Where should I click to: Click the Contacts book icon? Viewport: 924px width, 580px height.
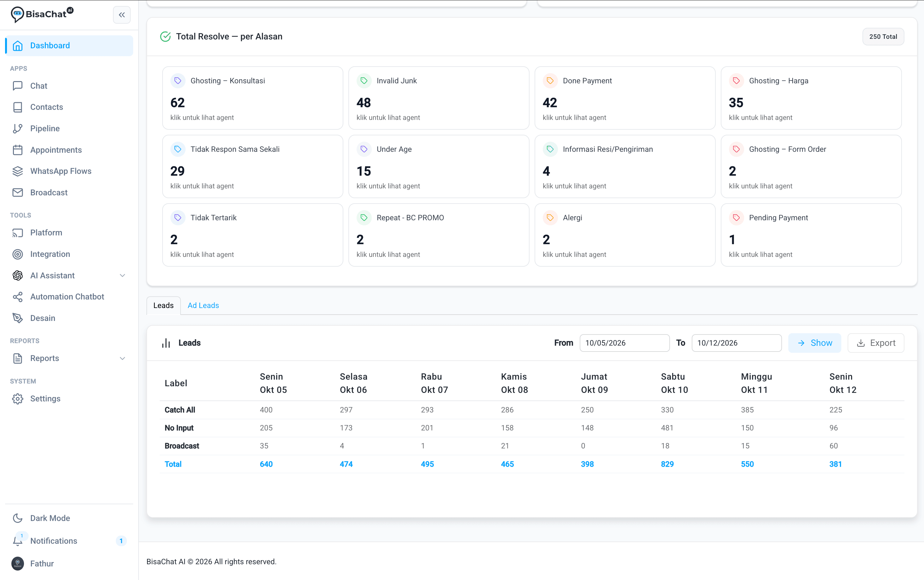coord(18,107)
